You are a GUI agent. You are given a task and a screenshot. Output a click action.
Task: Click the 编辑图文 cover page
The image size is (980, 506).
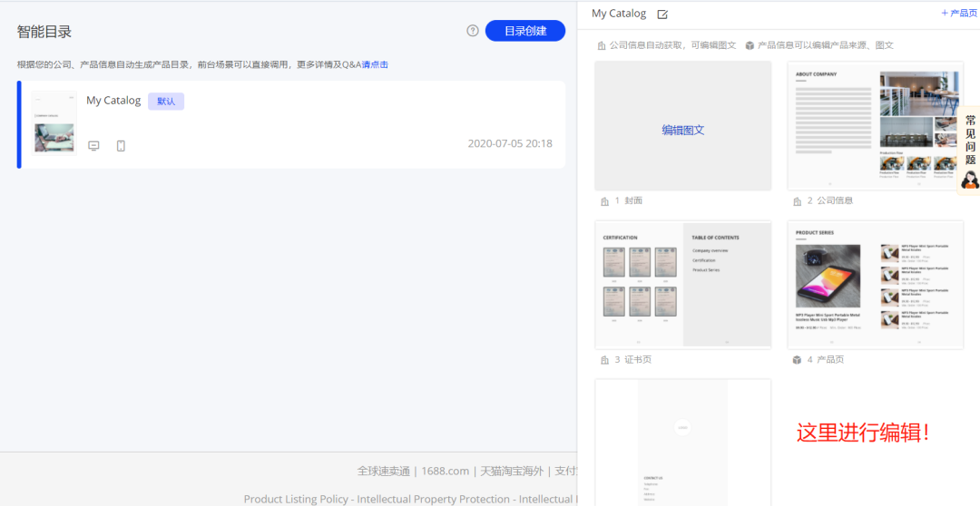point(682,125)
